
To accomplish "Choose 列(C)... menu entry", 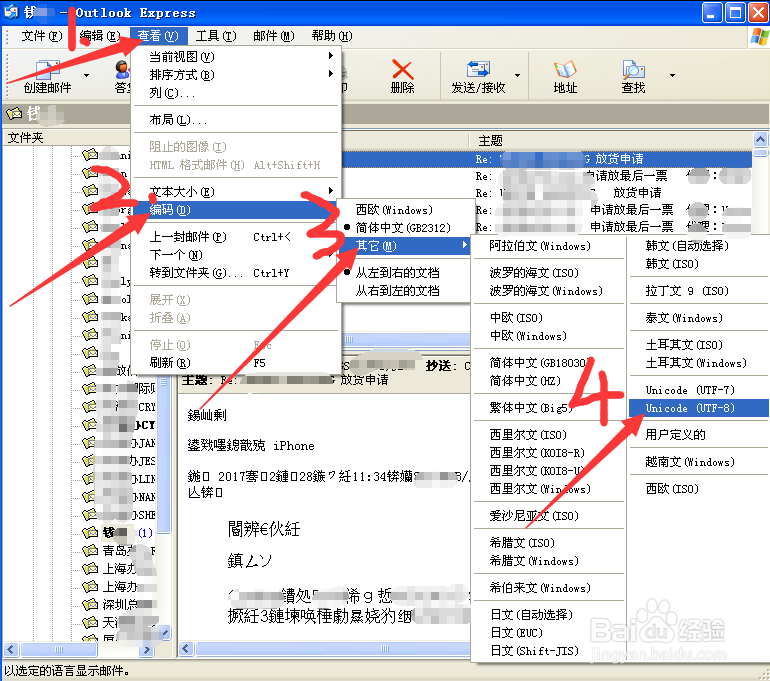I will (236, 93).
